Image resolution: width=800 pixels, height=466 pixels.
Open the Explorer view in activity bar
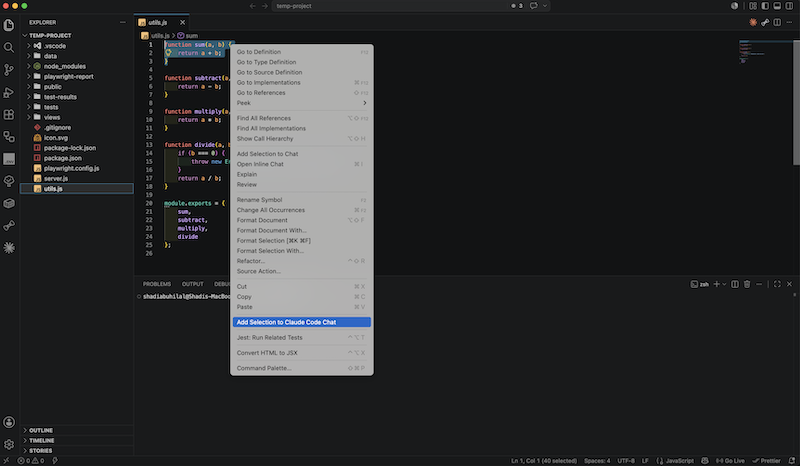point(9,25)
